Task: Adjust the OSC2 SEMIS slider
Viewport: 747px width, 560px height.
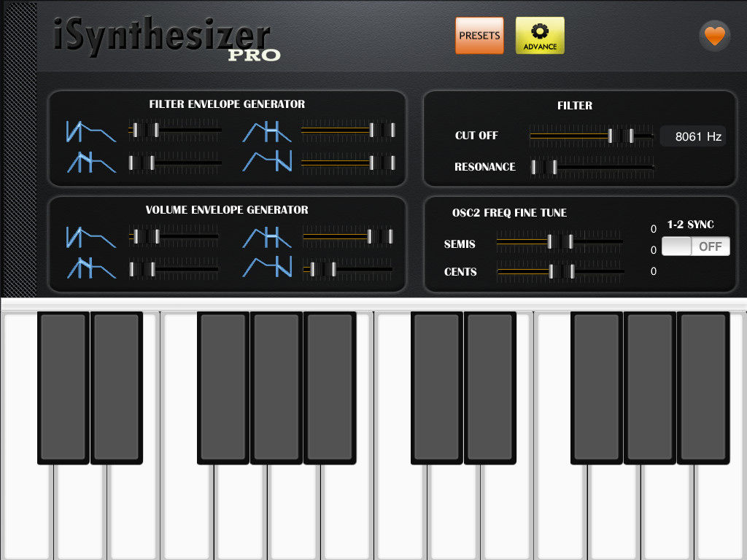Action: [560, 242]
